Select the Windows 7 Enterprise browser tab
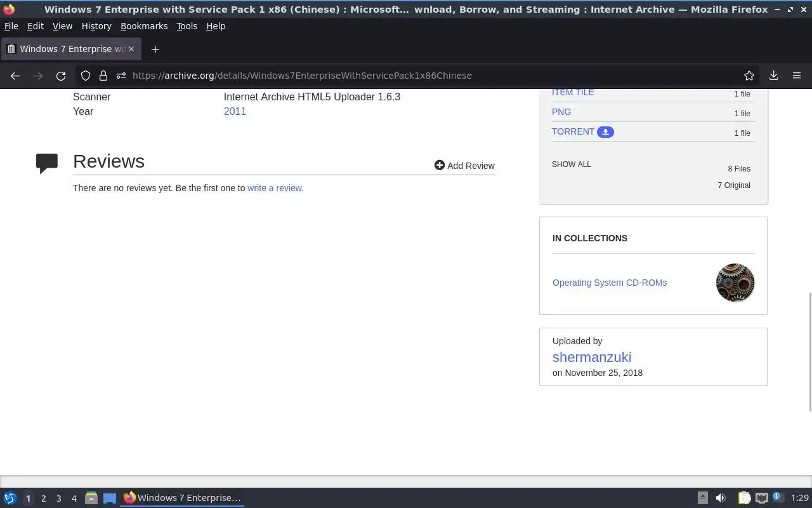The width and height of the screenshot is (812, 508). (71, 49)
